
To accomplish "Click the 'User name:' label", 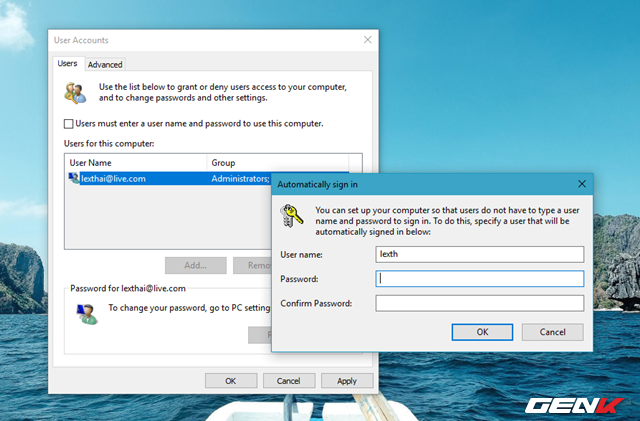I will pyautogui.click(x=301, y=255).
